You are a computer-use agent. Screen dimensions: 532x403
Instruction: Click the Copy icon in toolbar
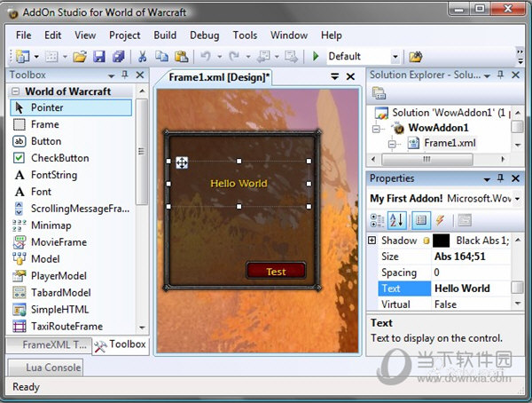pyautogui.click(x=162, y=57)
